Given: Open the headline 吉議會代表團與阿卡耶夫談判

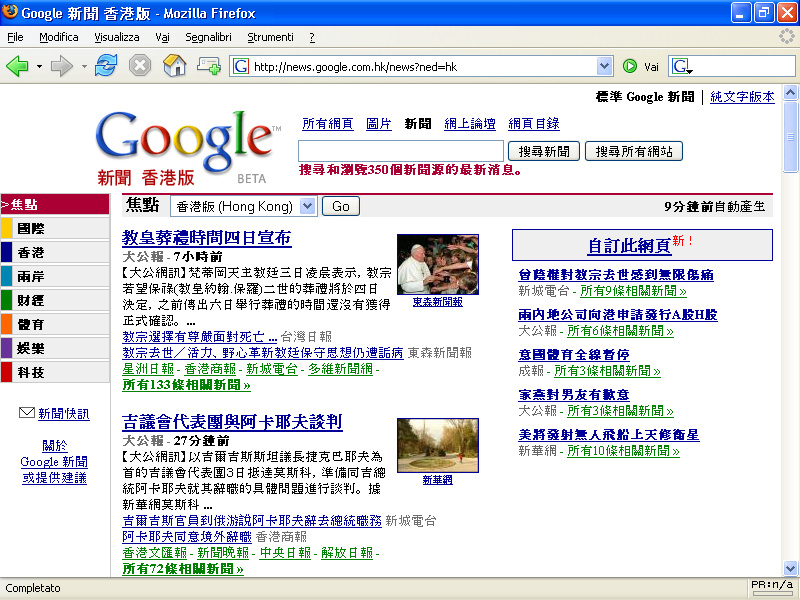Looking at the screenshot, I should (232, 422).
